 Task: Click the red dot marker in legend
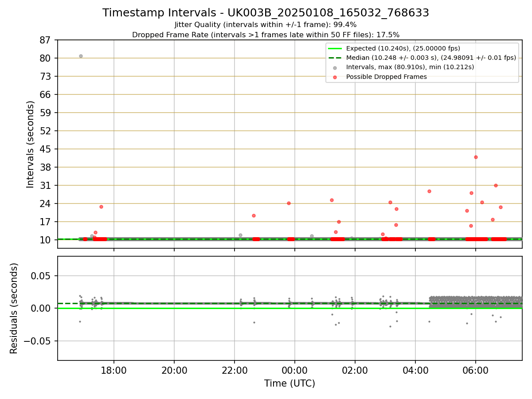(x=335, y=77)
